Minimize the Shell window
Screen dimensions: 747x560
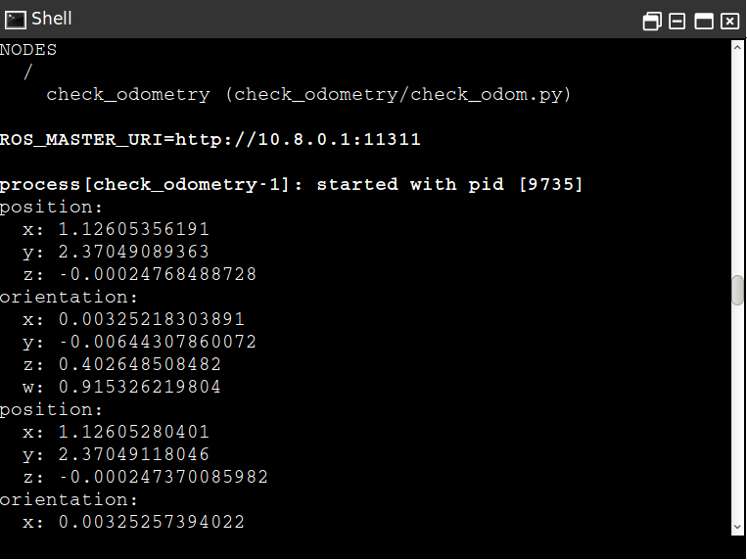point(677,22)
